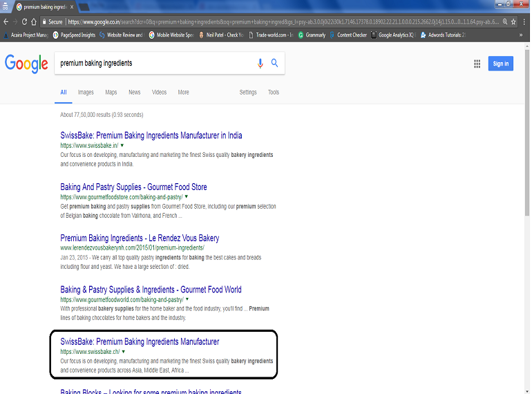Select the All results tab

click(64, 93)
